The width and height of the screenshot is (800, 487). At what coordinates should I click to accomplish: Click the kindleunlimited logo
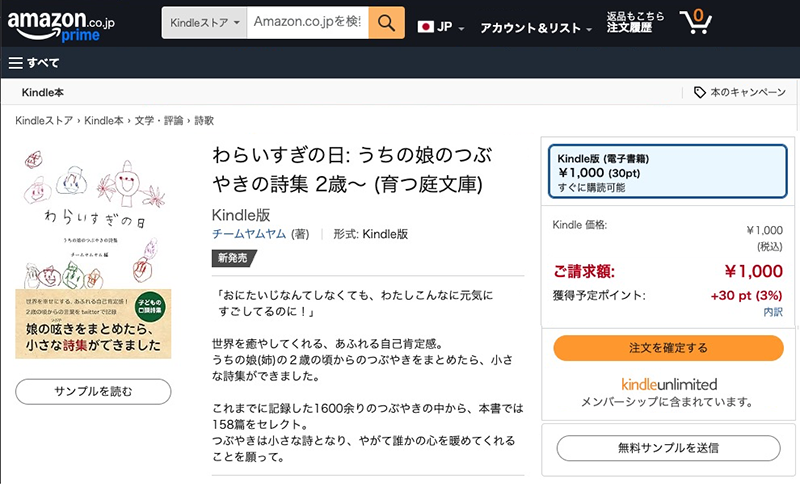[x=668, y=384]
